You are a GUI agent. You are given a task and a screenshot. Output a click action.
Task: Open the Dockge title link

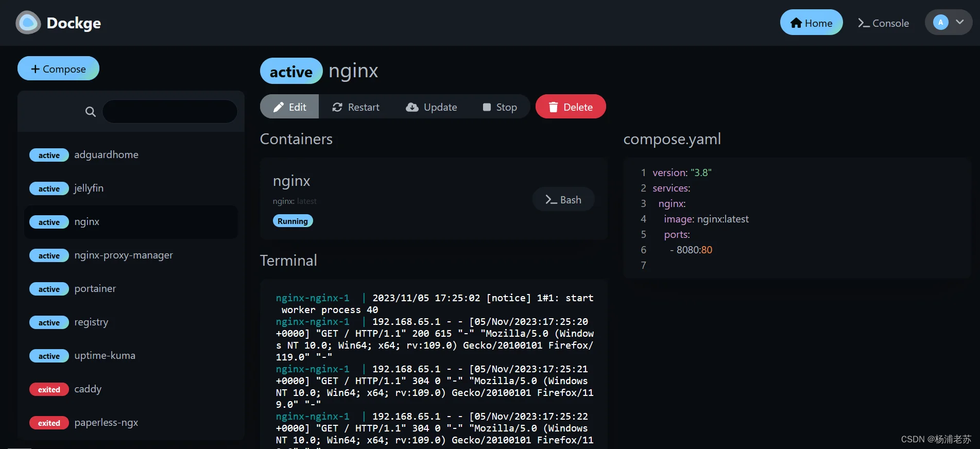(74, 23)
